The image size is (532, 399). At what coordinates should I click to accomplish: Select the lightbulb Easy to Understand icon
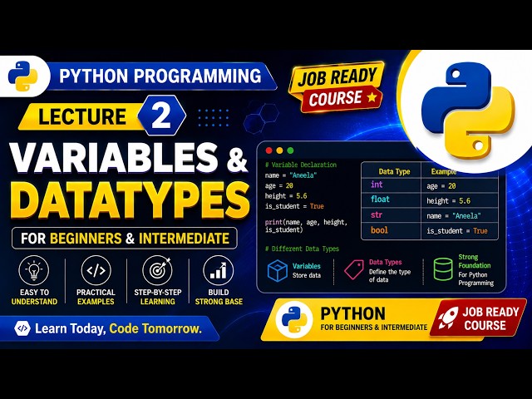click(34, 270)
